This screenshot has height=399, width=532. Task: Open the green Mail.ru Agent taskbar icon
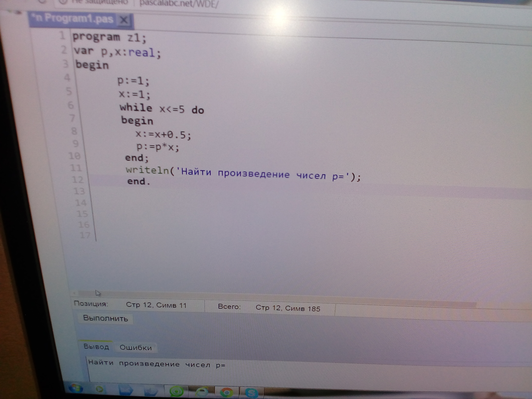coord(176,392)
